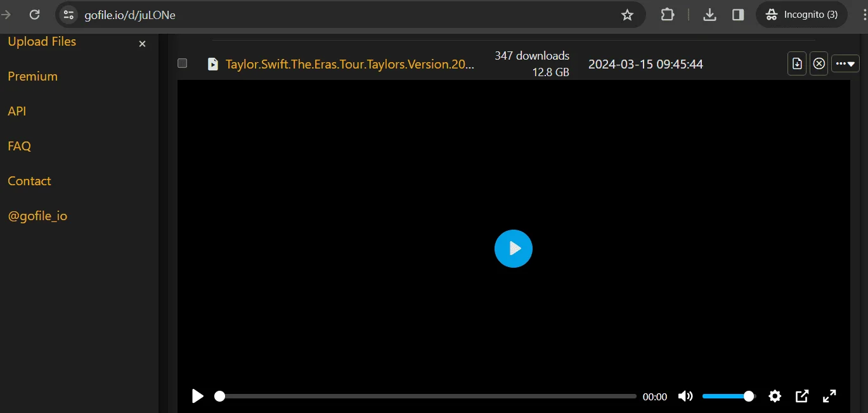Click the 12.8 GB file size
Viewport: 868px width, 413px height.
(x=551, y=72)
